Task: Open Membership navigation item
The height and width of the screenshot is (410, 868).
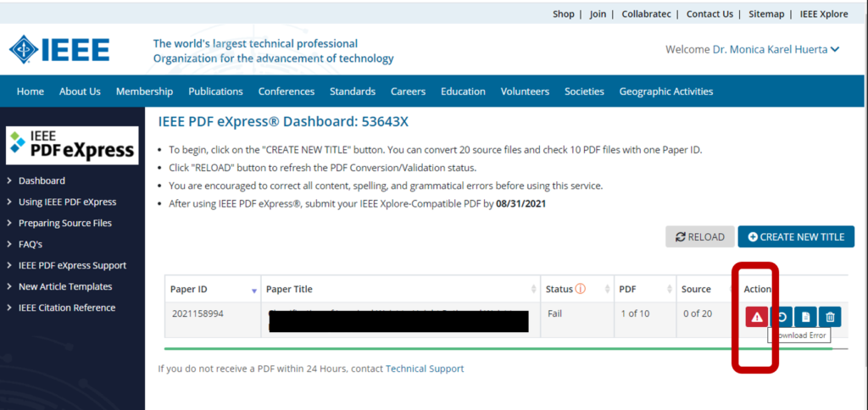Action: click(x=144, y=91)
